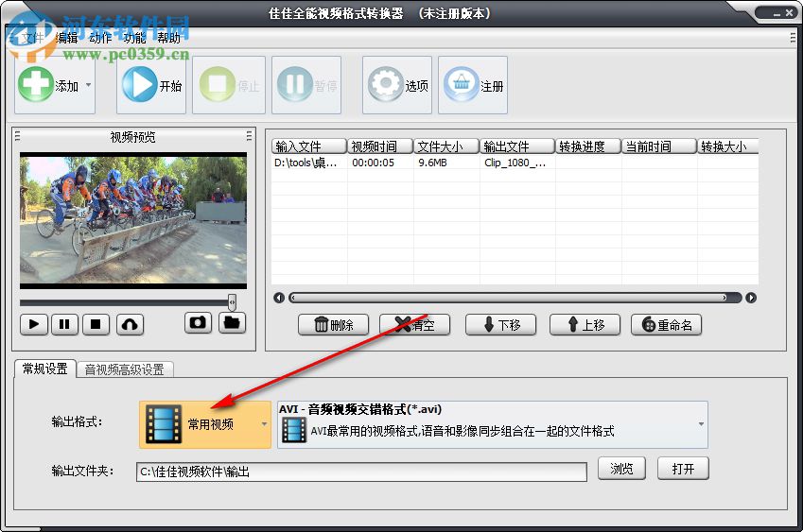Image resolution: width=803 pixels, height=532 pixels.
Task: Click the file list horizontal scrollbar
Action: pyautogui.click(x=515, y=298)
